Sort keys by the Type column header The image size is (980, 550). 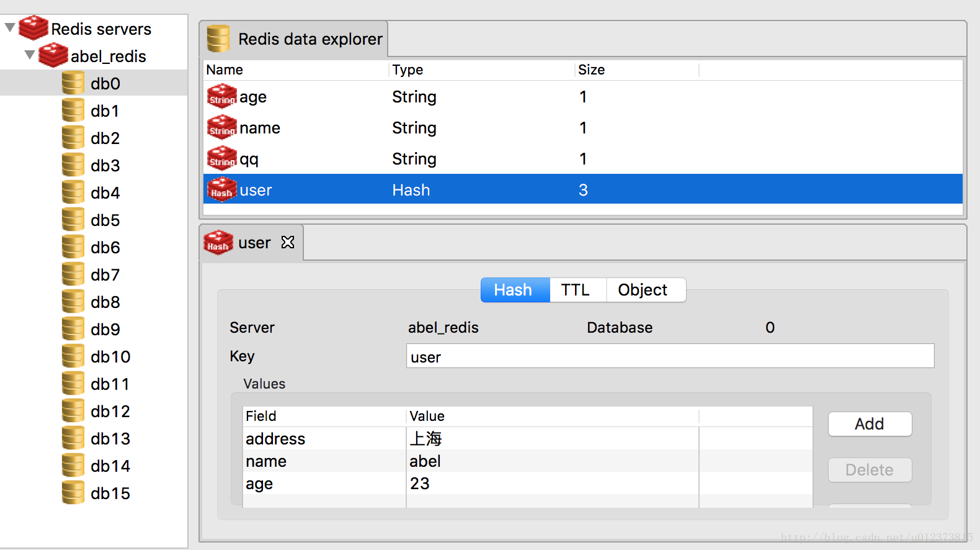[481, 70]
